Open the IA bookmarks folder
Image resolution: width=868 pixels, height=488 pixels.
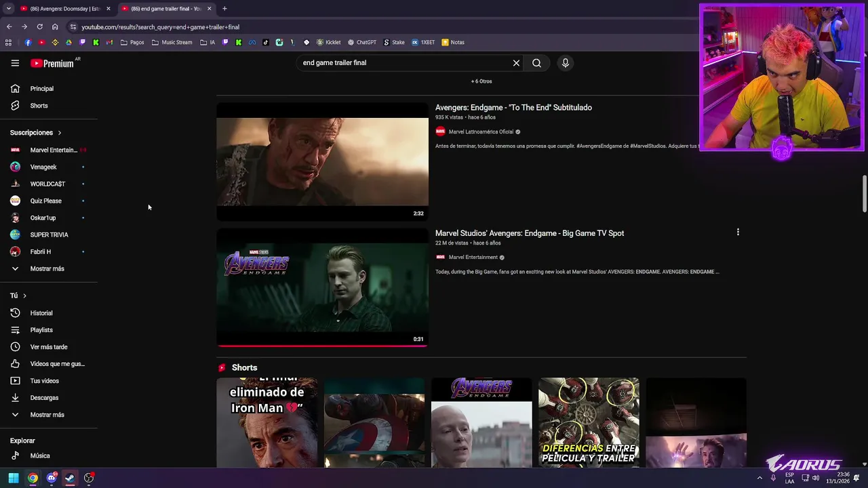point(208,42)
